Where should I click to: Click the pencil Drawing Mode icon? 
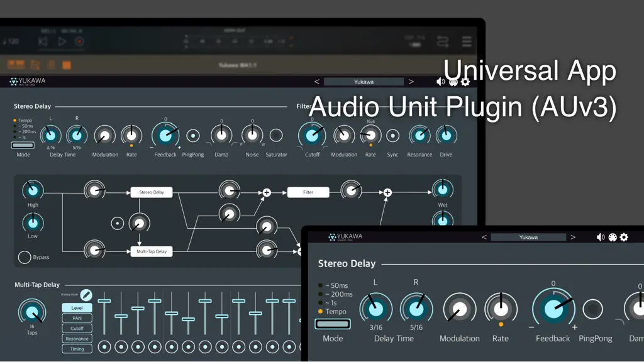(86, 295)
